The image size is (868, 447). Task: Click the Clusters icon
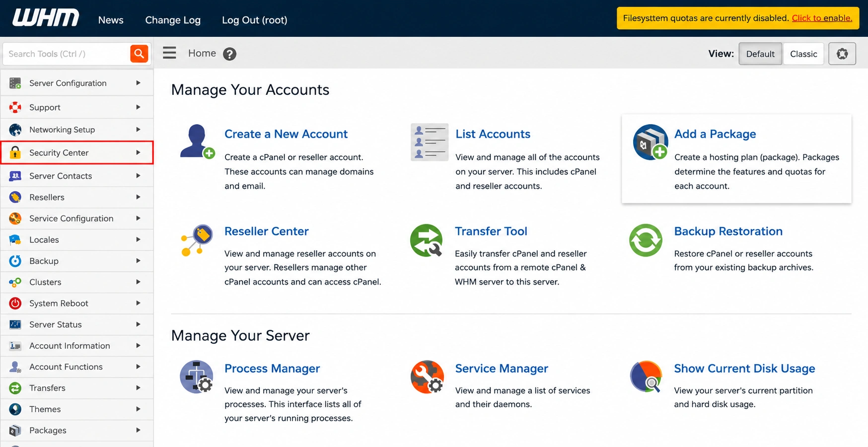15,282
